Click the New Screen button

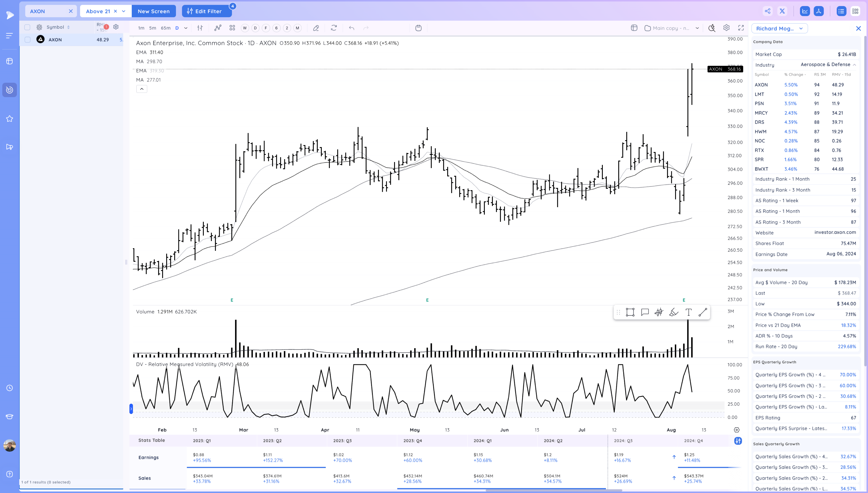pos(154,11)
